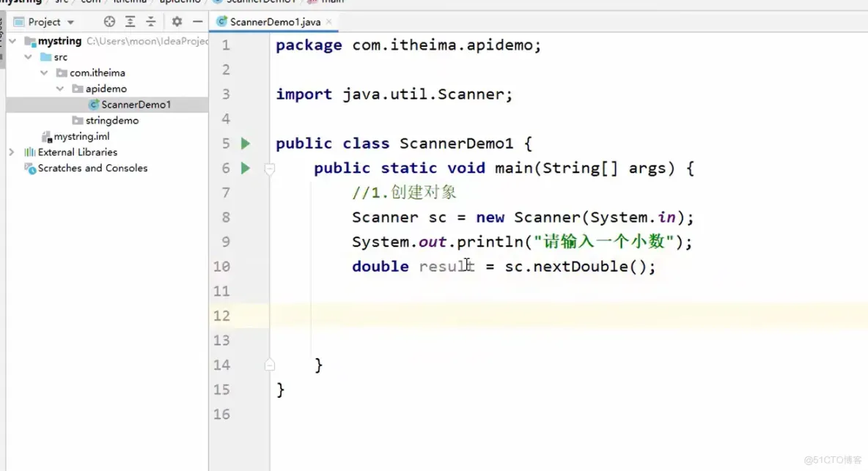The width and height of the screenshot is (868, 471).
Task: Open the Project view dropdown
Action: tap(70, 23)
